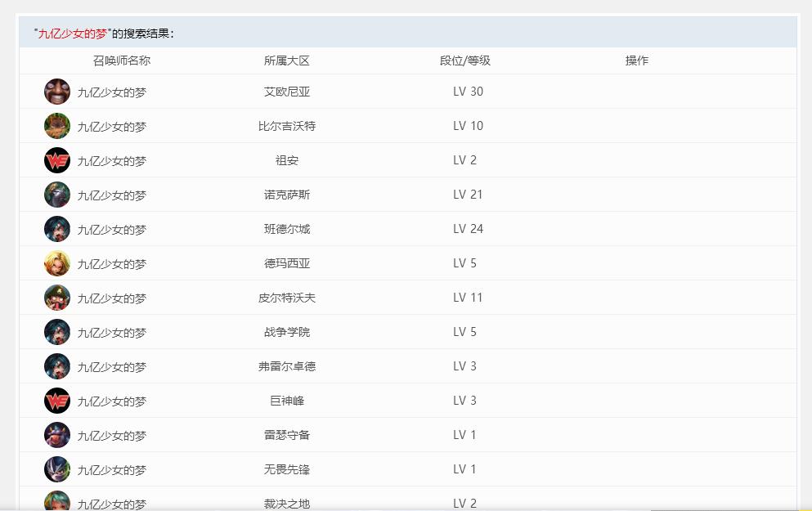Open the avatar in the 雷瑟守备 row
Screen dimensions: 812x511
(x=57, y=435)
